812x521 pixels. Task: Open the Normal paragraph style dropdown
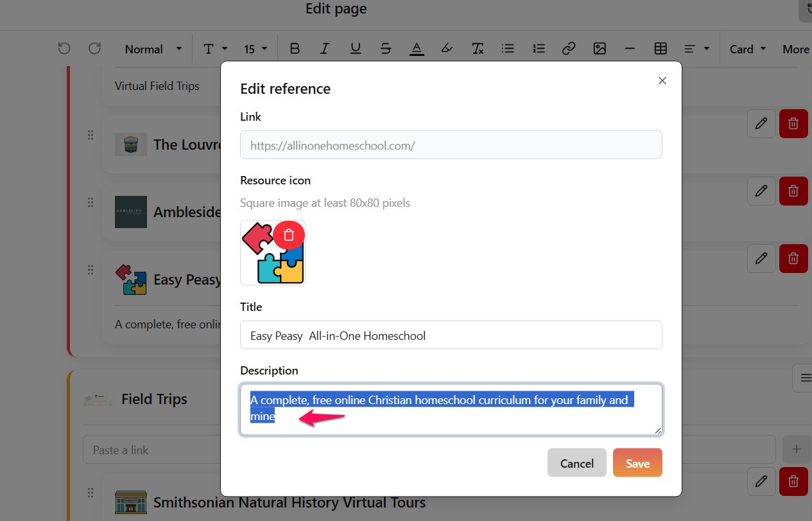click(153, 49)
